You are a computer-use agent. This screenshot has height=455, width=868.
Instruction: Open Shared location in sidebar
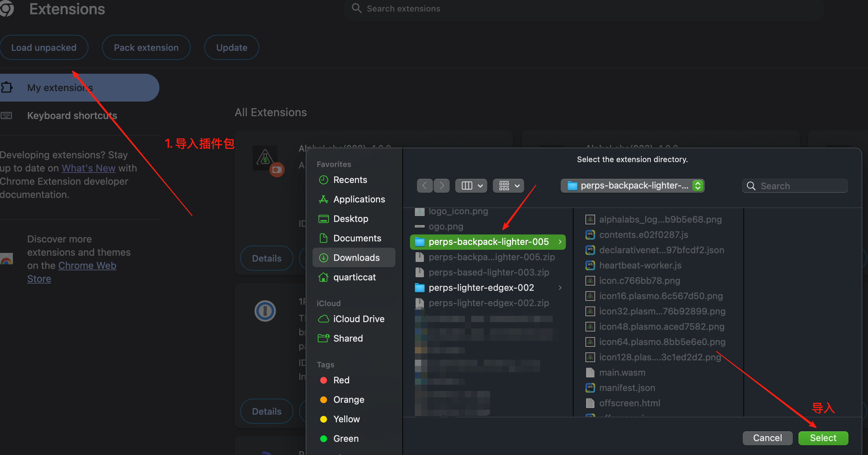(x=348, y=338)
